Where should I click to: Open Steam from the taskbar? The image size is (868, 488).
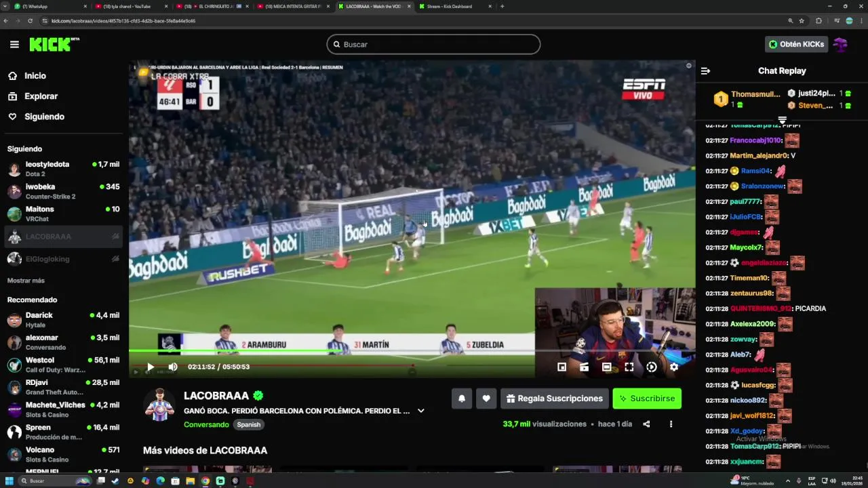pos(115,481)
